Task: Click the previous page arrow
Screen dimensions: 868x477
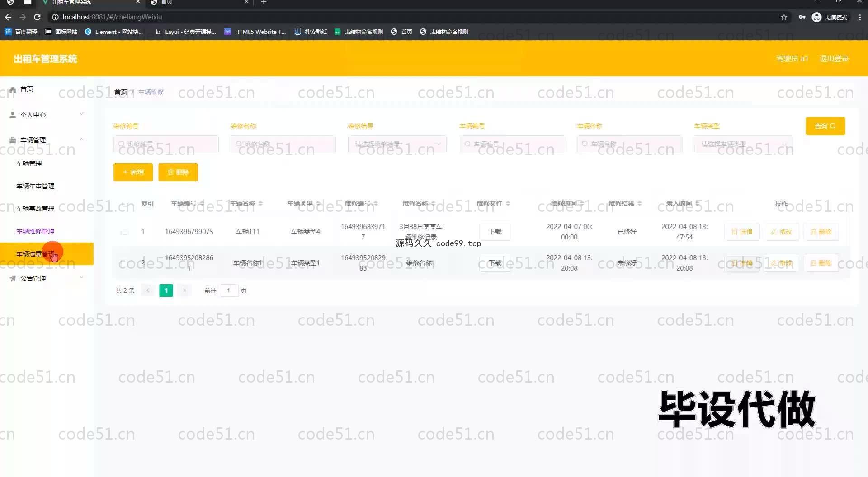Action: pos(148,290)
